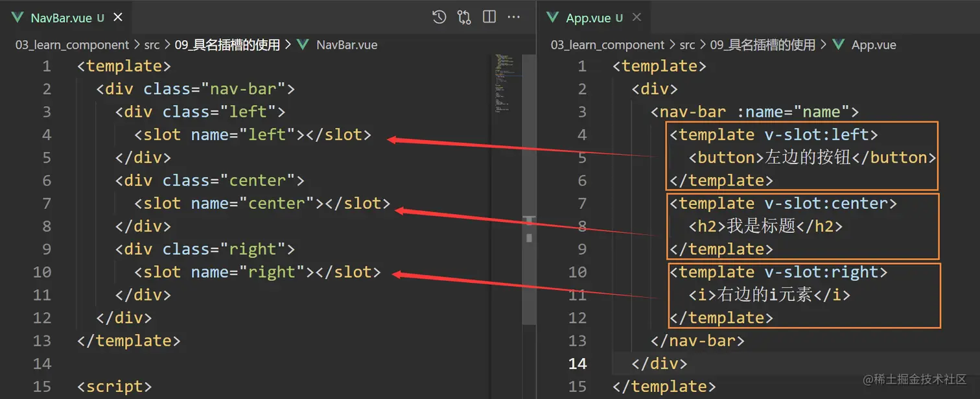980x399 pixels.
Task: Click closing </template> line 13 in NavBar.vue
Action: [128, 341]
